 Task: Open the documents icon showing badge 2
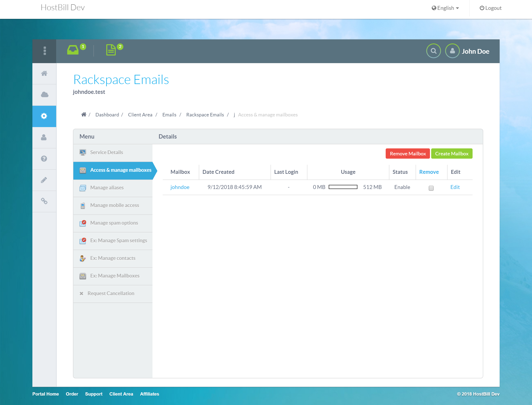[x=111, y=50]
